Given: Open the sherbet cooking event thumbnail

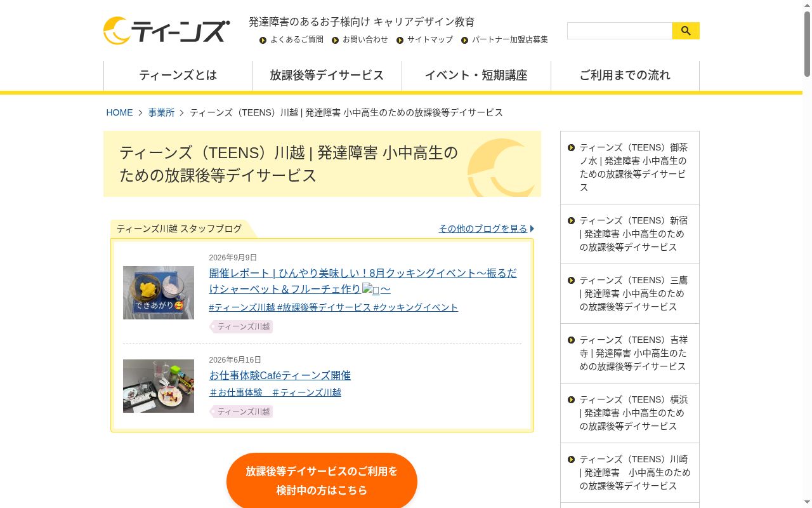Looking at the screenshot, I should [159, 293].
